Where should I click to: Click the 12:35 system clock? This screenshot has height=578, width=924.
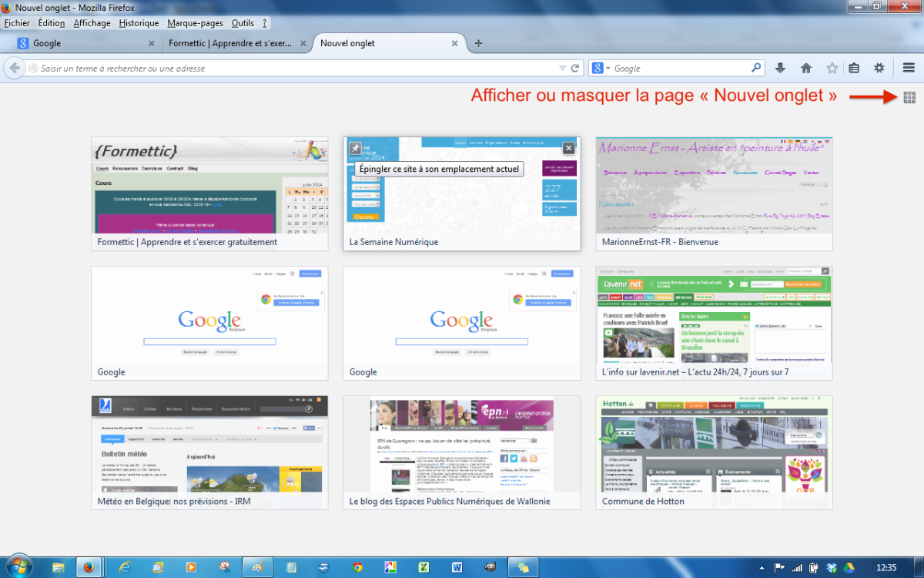[885, 567]
